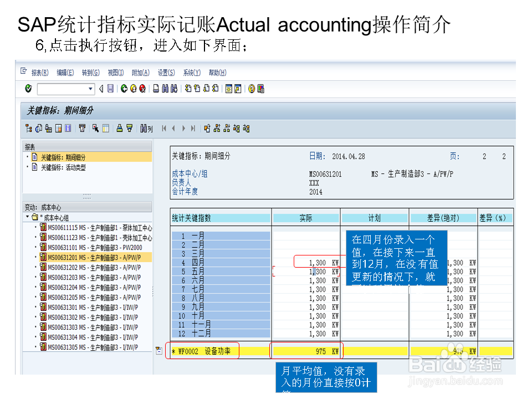Click the 实际 column header
Viewport: 532px width, 399px height.
click(x=306, y=218)
